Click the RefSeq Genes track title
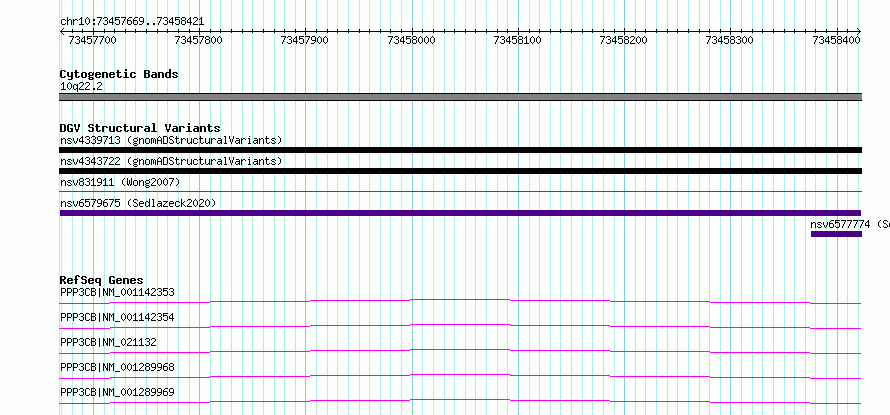The width and height of the screenshot is (890, 415). pyautogui.click(x=102, y=280)
